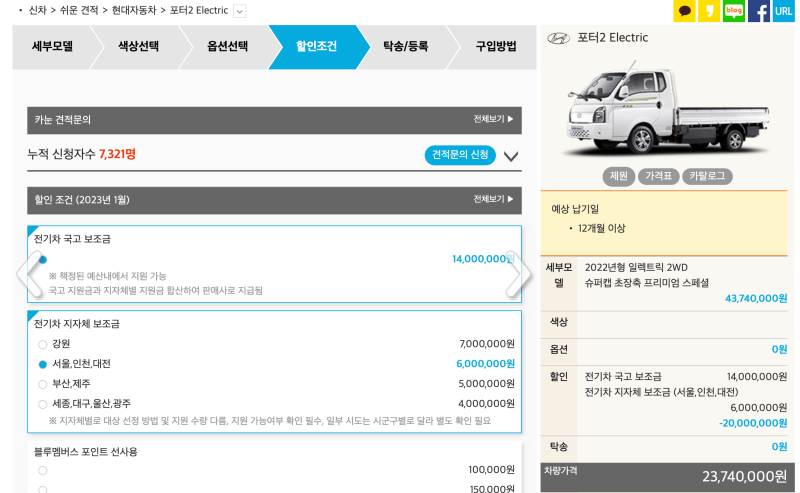Image resolution: width=800 pixels, height=493 pixels.
Task: Open breadcrumb model dropdown next to 포터2 Electric
Action: point(240,11)
